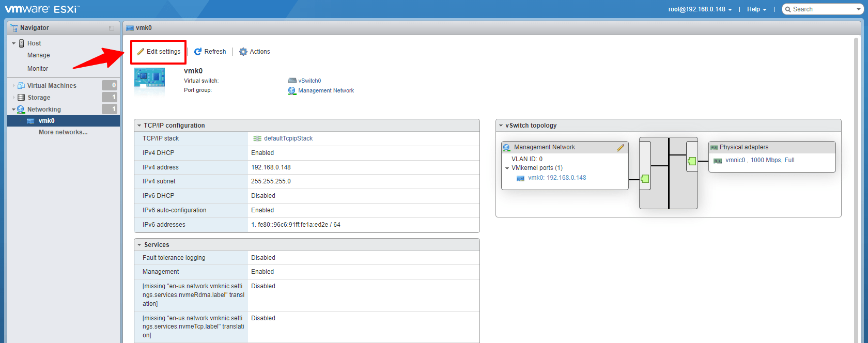Click the Management Network port group icon
Image resolution: width=868 pixels, height=343 pixels.
(292, 90)
